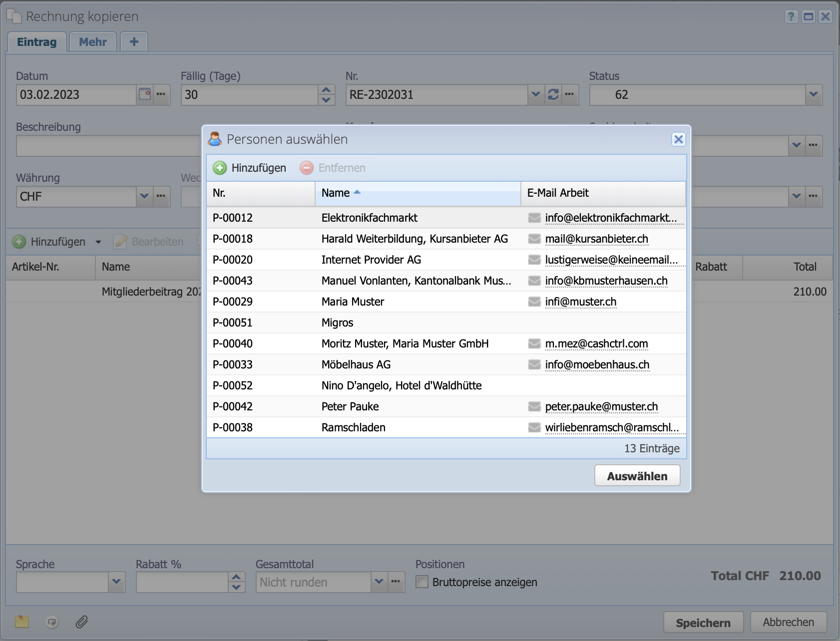Image resolution: width=840 pixels, height=641 pixels.
Task: Enable Bruttopreise anzeigen checkbox
Action: (x=422, y=582)
